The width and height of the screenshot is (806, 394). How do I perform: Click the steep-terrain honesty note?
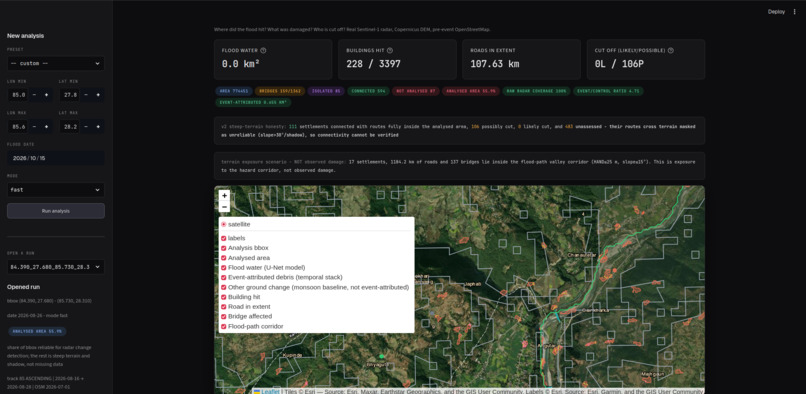click(x=460, y=131)
